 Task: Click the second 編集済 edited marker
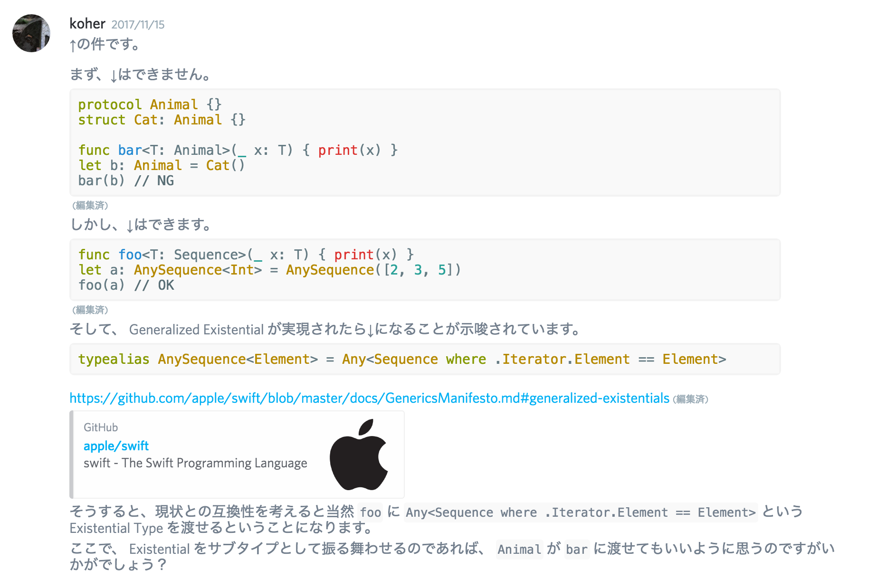click(x=90, y=310)
